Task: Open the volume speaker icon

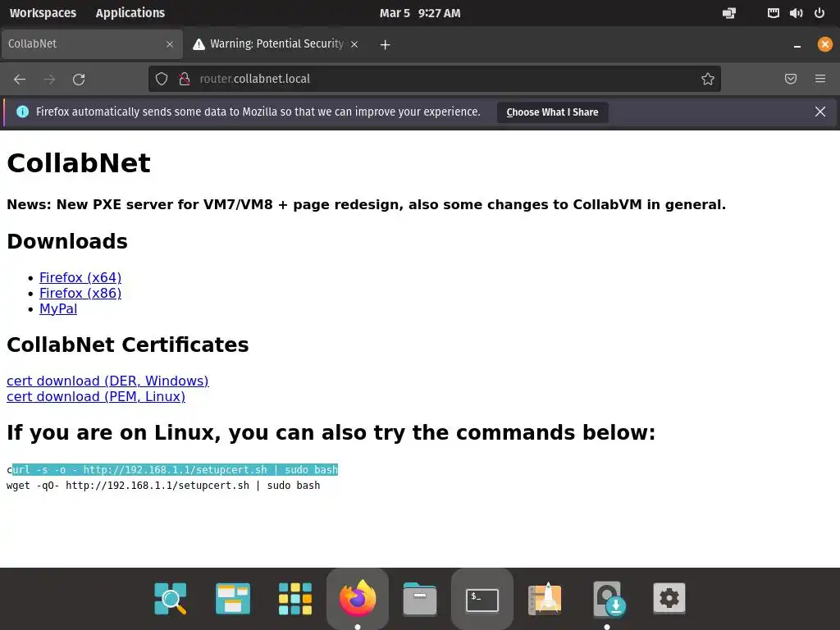Action: 796,13
